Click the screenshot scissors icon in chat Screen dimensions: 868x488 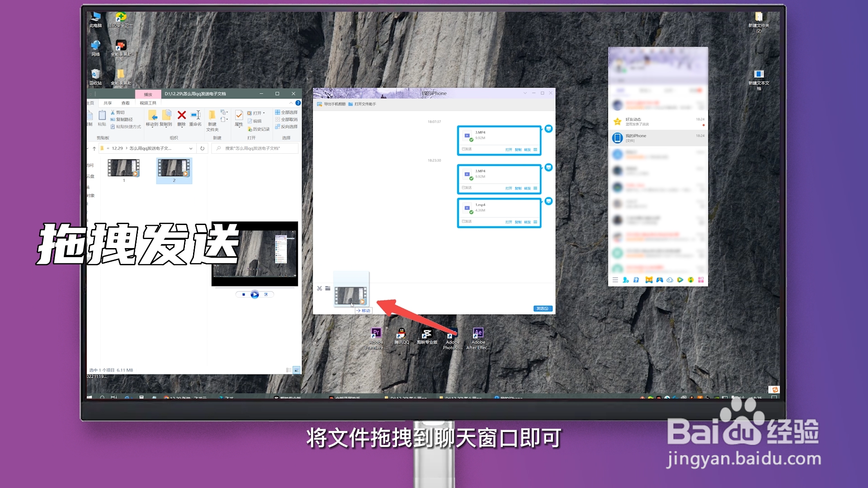[320, 288]
